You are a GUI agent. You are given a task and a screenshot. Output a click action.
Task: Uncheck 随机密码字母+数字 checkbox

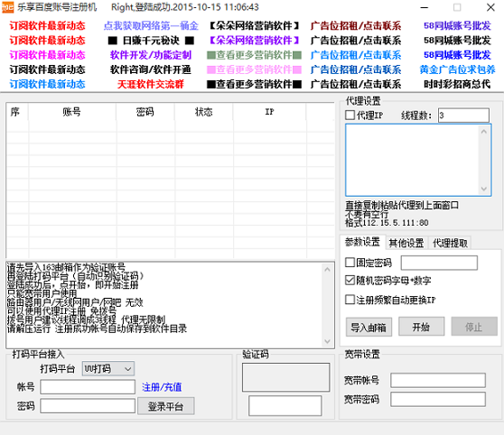(x=350, y=280)
